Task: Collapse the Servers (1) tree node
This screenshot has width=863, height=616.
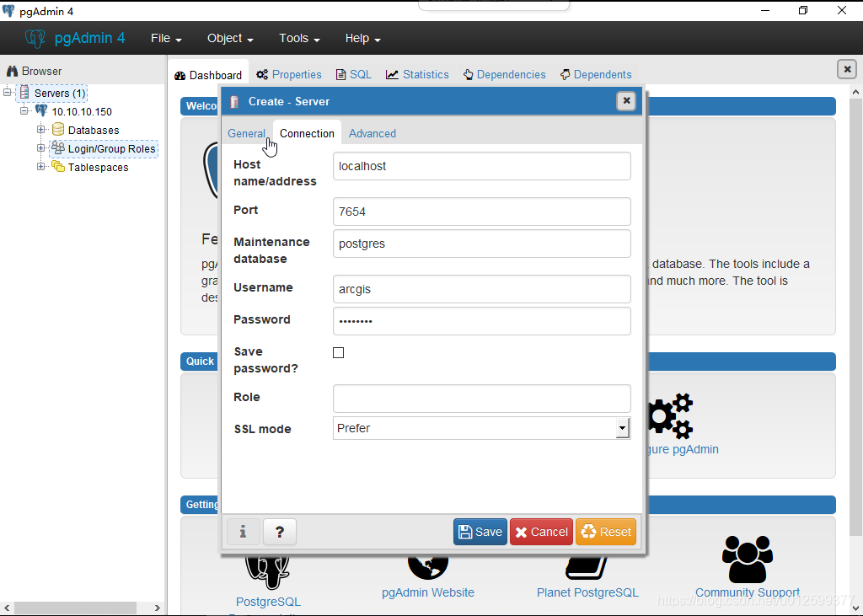Action: pyautogui.click(x=8, y=93)
